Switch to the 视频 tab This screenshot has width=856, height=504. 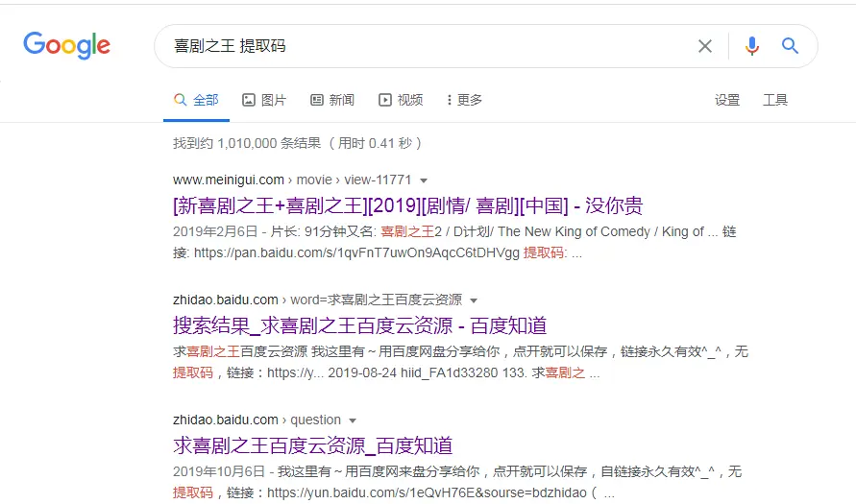[401, 100]
